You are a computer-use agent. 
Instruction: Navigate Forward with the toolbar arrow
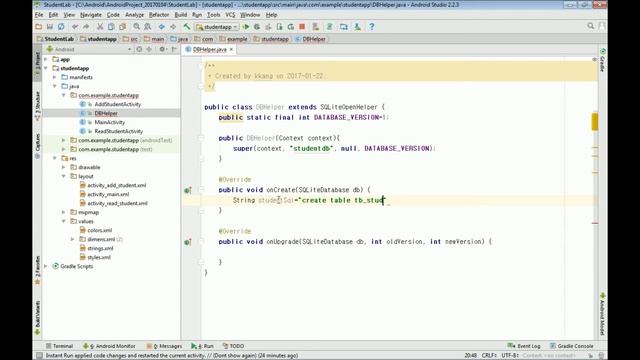[x=173, y=27]
